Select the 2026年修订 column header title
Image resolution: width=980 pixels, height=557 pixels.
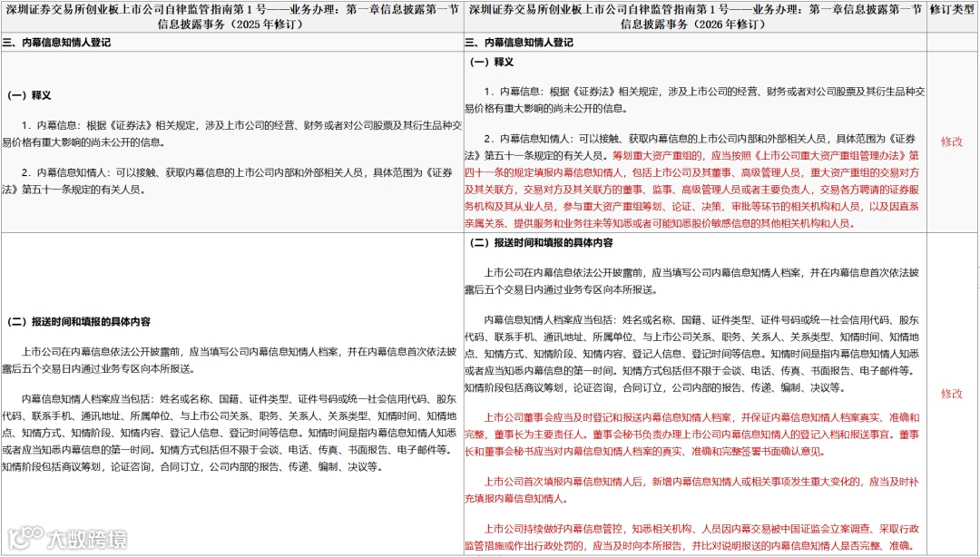695,17
